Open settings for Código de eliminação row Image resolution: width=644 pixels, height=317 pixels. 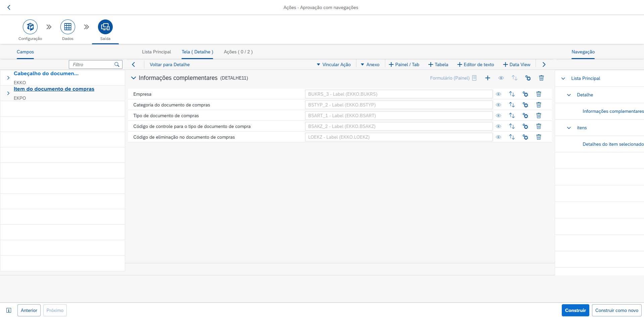(x=525, y=137)
